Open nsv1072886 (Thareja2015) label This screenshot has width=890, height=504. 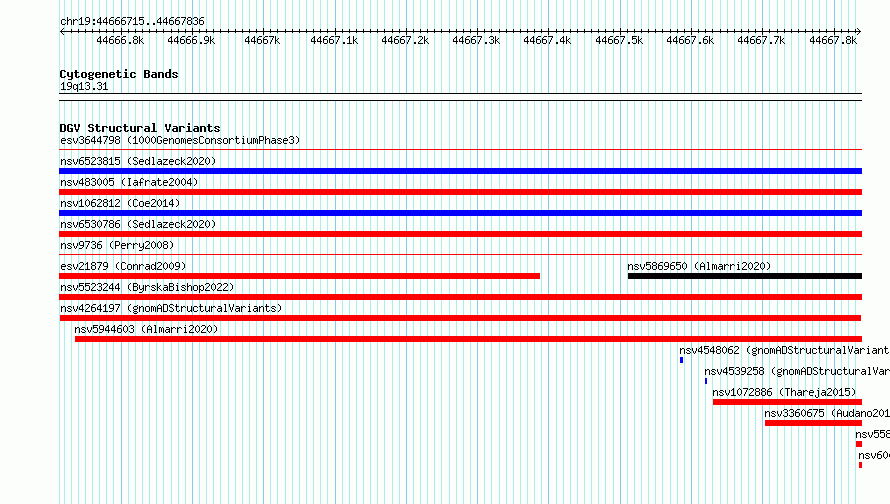[784, 392]
